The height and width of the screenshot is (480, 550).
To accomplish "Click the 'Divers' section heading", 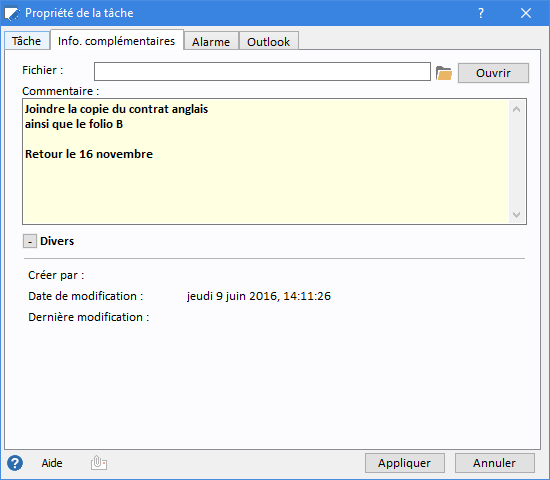I will coord(57,241).
